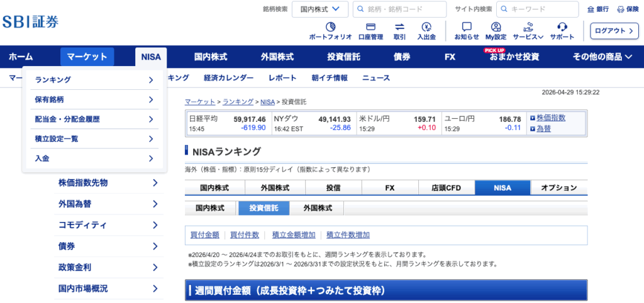Expand その他の商品 in main navigation
This screenshot has height=303, width=644.
coord(602,57)
